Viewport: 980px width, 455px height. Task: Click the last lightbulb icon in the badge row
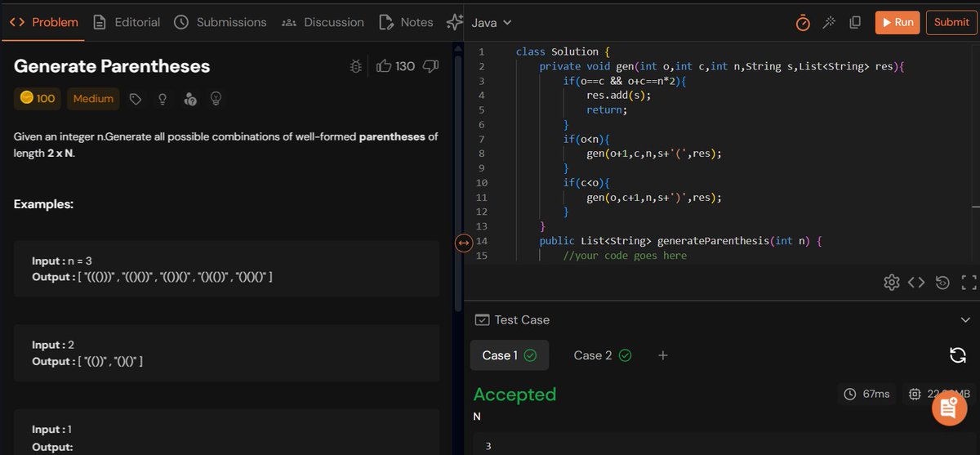point(216,100)
